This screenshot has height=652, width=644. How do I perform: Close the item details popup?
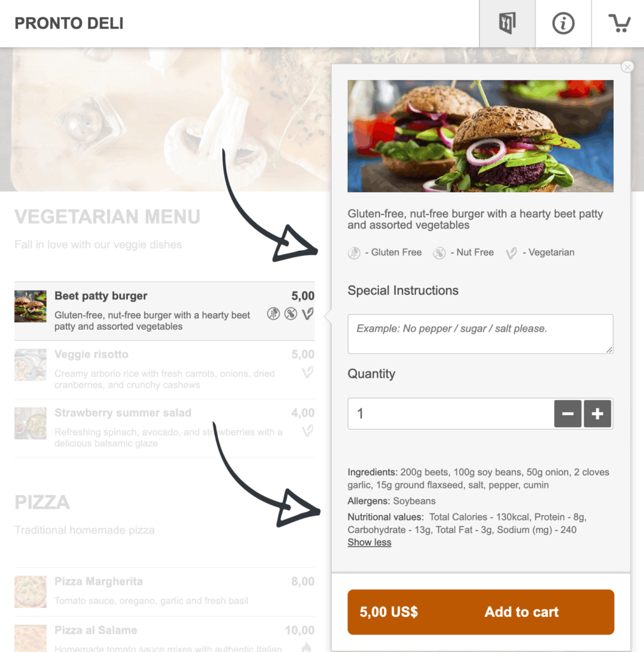[627, 67]
